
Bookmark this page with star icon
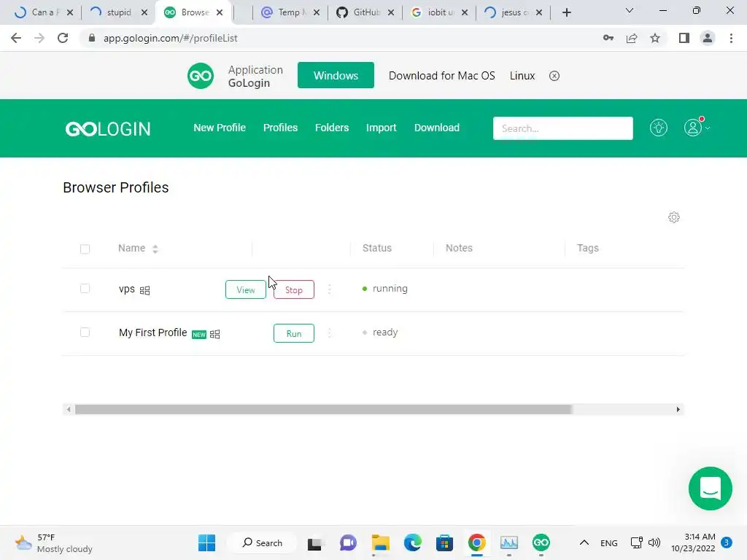(655, 38)
